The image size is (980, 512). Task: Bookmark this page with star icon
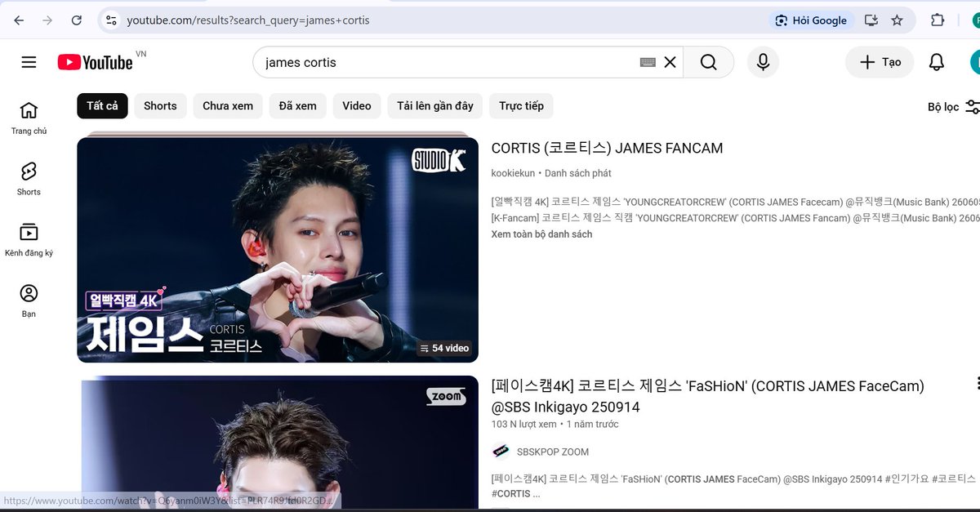(897, 20)
